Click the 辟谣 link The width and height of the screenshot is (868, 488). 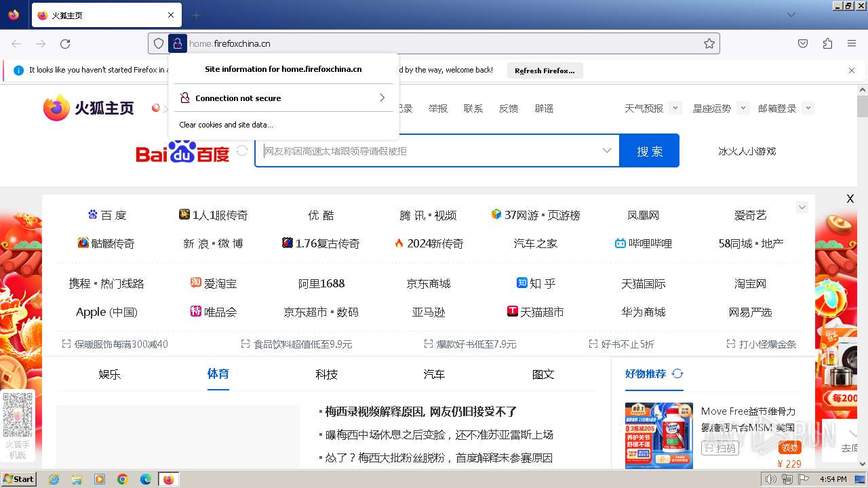(x=544, y=108)
